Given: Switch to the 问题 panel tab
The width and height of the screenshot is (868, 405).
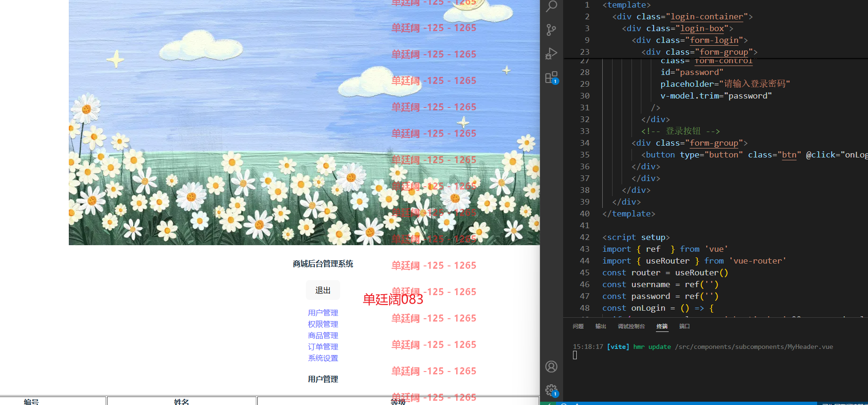Looking at the screenshot, I should tap(578, 326).
